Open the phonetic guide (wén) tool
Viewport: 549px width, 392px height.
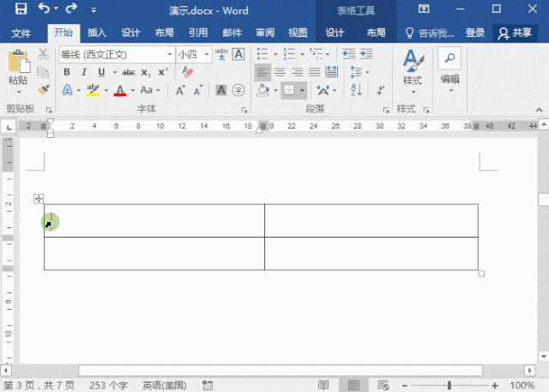[x=221, y=54]
